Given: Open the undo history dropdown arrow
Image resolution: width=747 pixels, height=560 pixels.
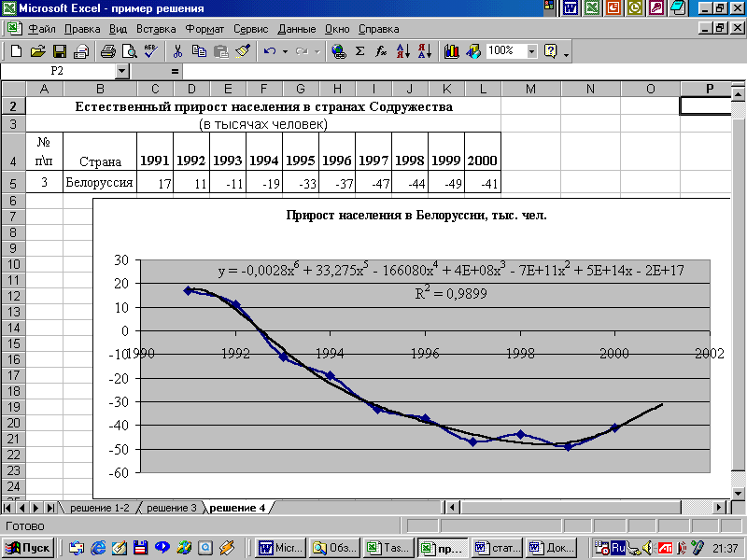Looking at the screenshot, I should click(x=285, y=51).
